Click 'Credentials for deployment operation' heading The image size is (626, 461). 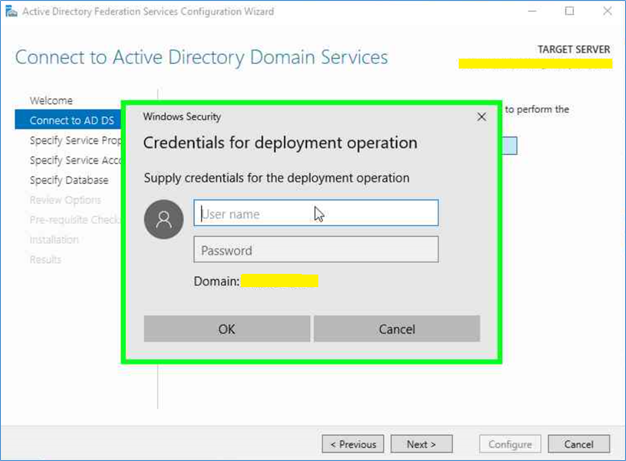(280, 143)
